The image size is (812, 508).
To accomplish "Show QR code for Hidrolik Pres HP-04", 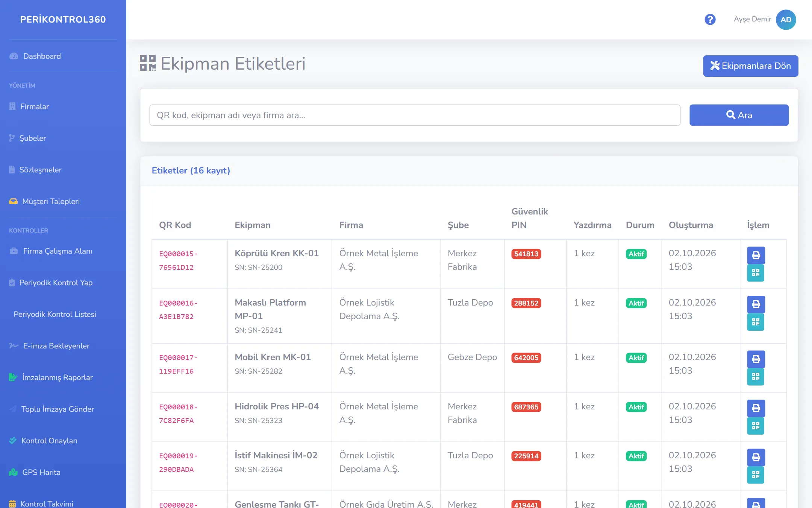I will (x=756, y=426).
